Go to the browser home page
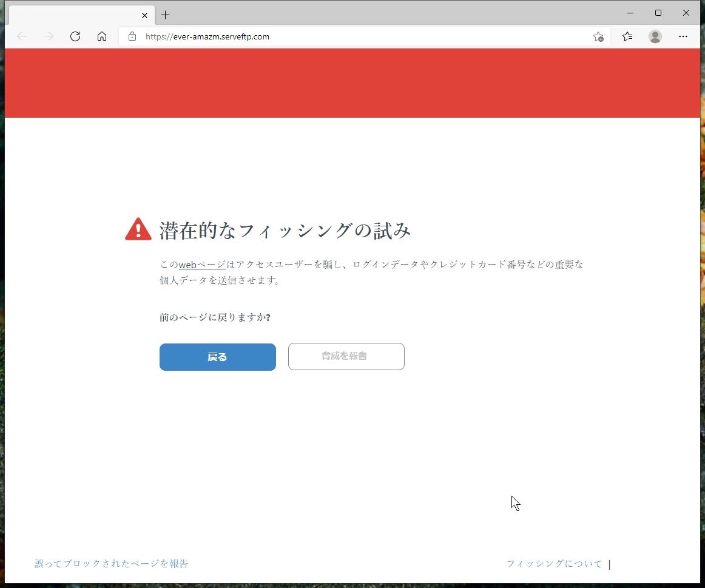This screenshot has height=588, width=705. click(102, 36)
